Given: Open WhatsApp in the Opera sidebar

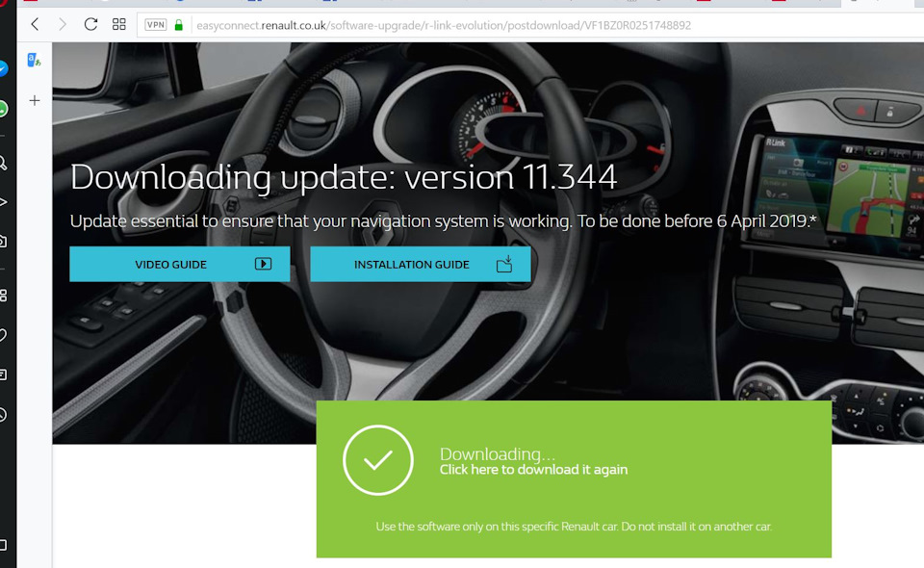Looking at the screenshot, I should (3, 109).
